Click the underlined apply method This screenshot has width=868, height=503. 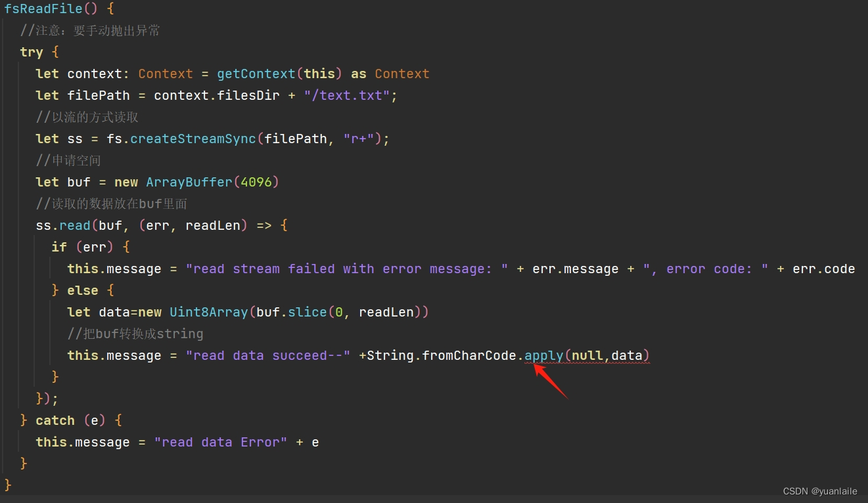(543, 355)
